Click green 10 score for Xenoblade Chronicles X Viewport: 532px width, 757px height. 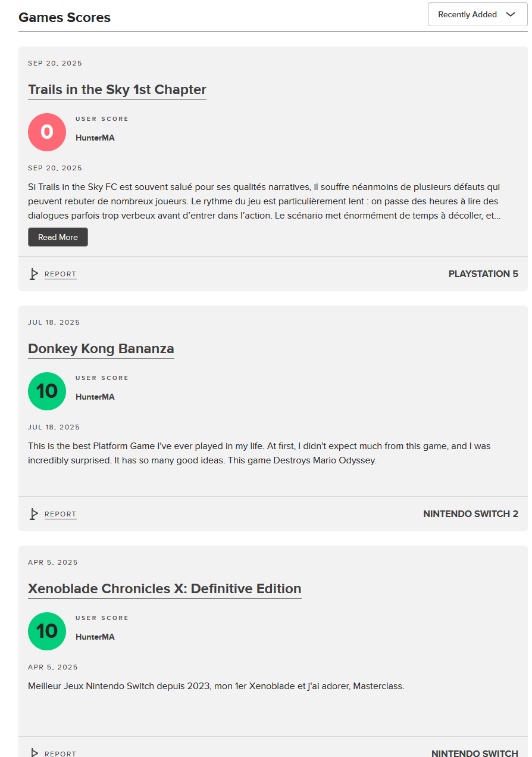(x=47, y=631)
